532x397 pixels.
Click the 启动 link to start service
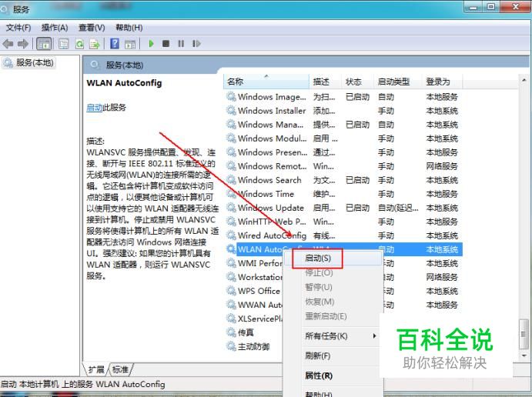(x=95, y=108)
